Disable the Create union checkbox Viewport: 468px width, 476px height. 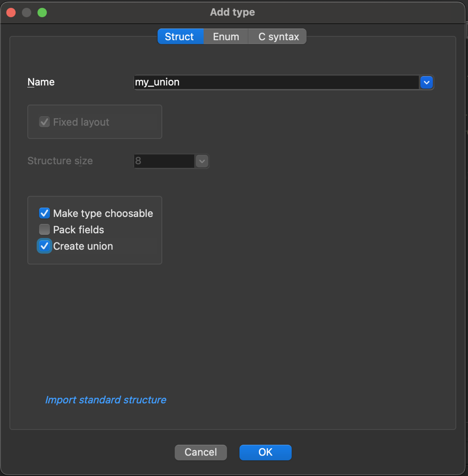tap(45, 246)
